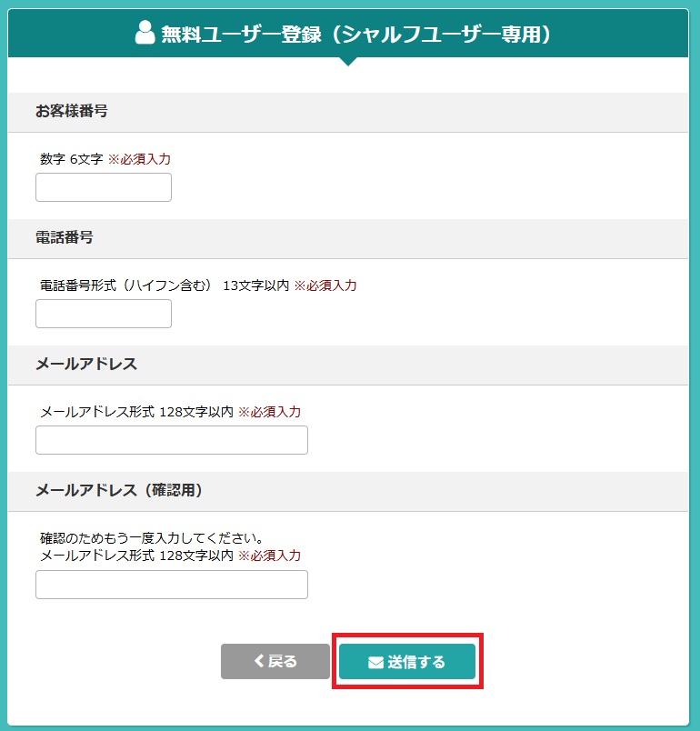The width and height of the screenshot is (700, 731).
Task: Go back using the 戻る button
Action: tap(275, 661)
